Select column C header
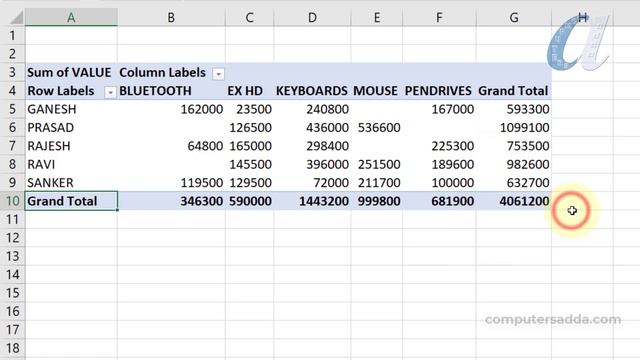The width and height of the screenshot is (640, 360). [249, 18]
